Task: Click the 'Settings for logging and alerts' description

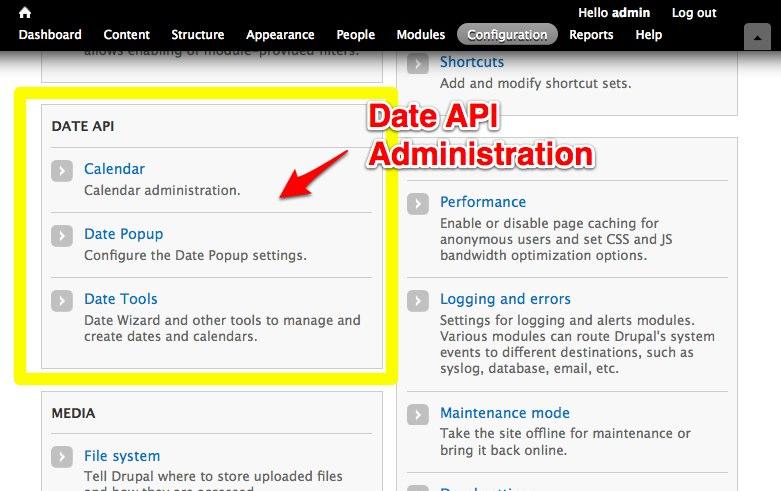Action: [577, 344]
